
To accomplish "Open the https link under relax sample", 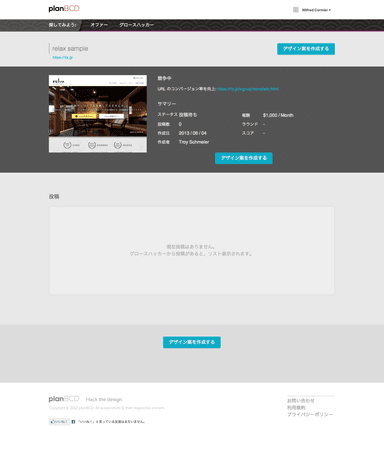I will [62, 57].
